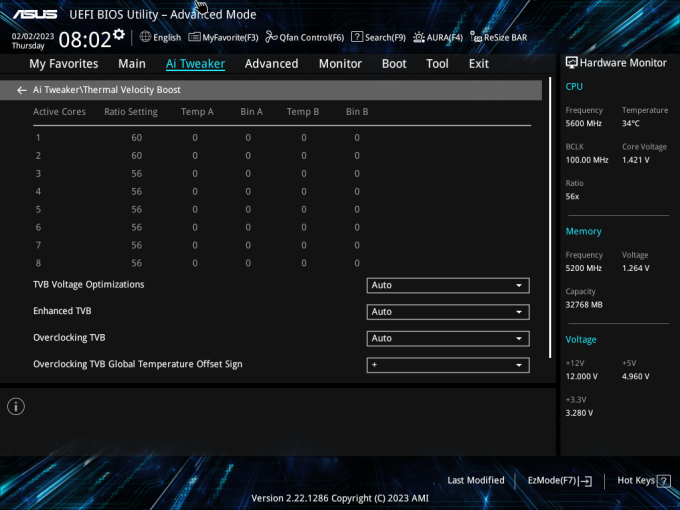Click Temp A value for core 4
Viewport: 680px width, 510px height.
195,191
